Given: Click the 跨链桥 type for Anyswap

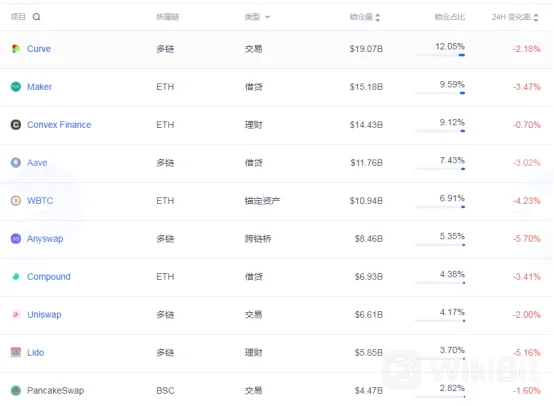Looking at the screenshot, I should pos(258,239).
